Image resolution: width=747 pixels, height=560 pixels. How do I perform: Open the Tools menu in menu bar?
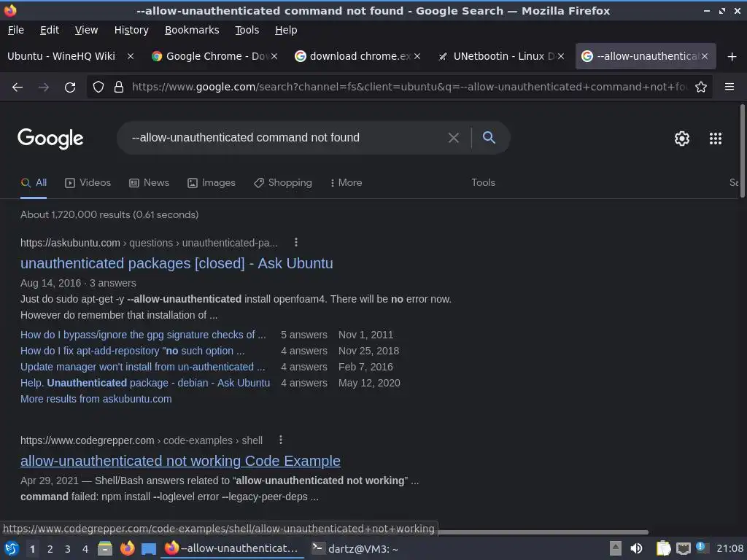(247, 30)
